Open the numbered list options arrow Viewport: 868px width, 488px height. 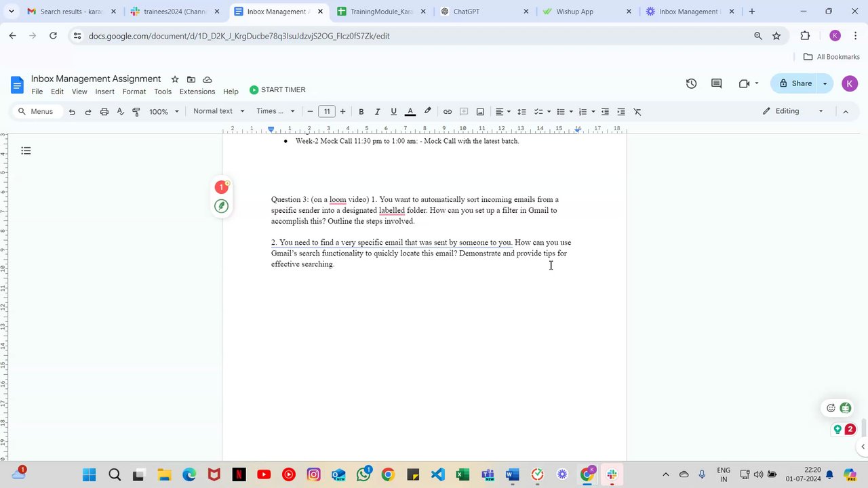pos(593,112)
